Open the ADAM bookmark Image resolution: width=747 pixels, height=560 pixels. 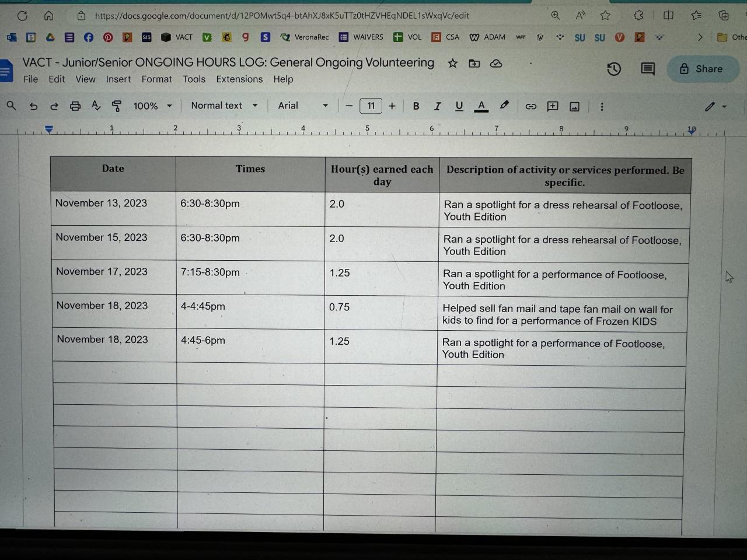[x=487, y=37]
